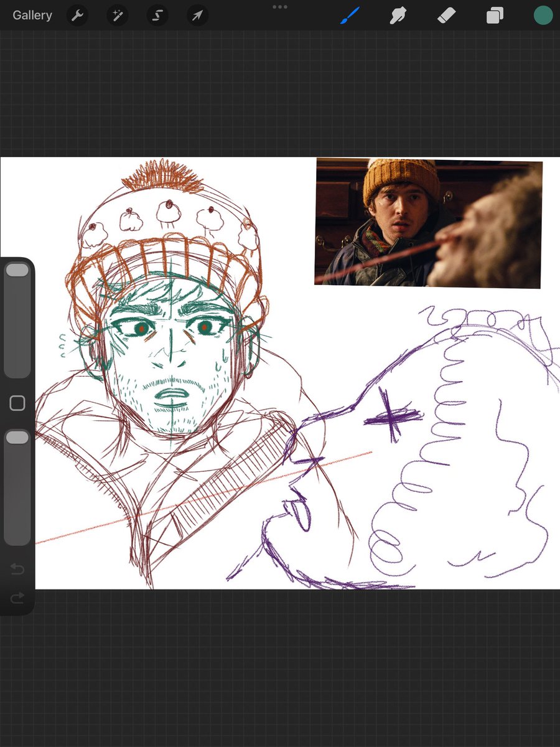Undo the last stroke
This screenshot has height=747, width=560.
click(17, 569)
